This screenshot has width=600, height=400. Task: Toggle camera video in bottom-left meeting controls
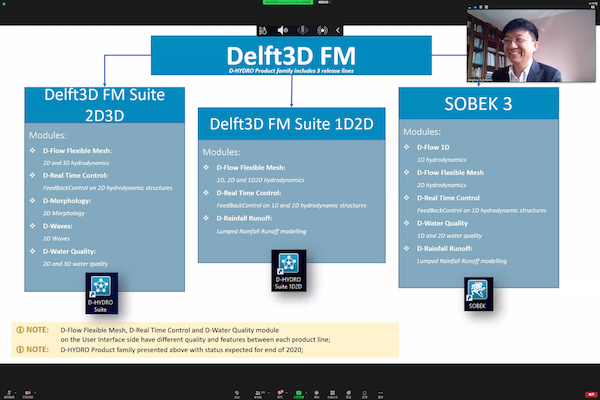(x=30, y=391)
